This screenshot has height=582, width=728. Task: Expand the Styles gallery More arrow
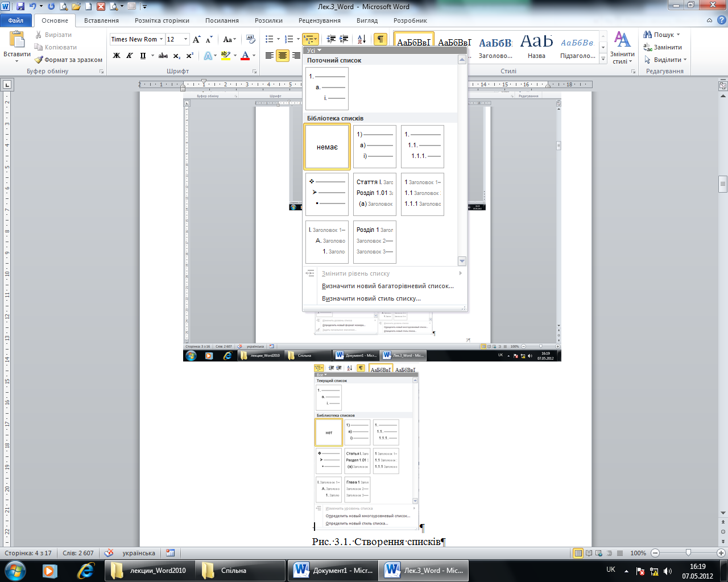point(603,59)
